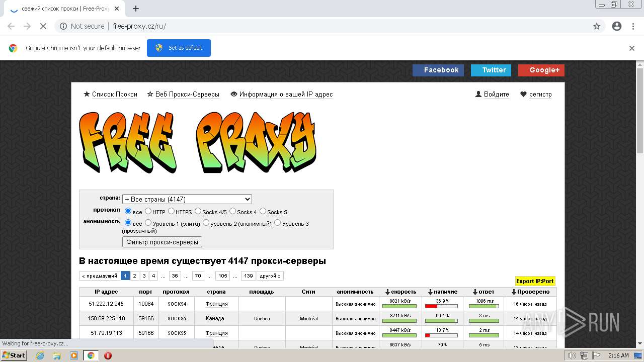This screenshot has height=362, width=644.
Task: Select the Socks 4 protocol radio
Action: coord(232,211)
